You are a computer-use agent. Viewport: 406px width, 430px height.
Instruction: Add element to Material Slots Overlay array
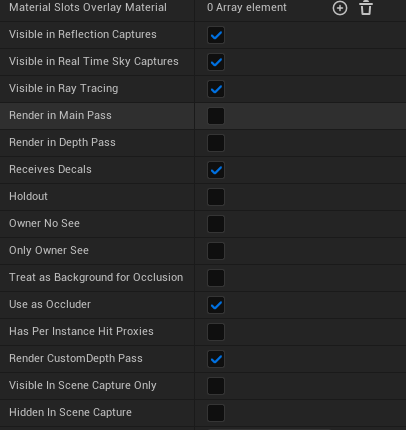click(340, 8)
